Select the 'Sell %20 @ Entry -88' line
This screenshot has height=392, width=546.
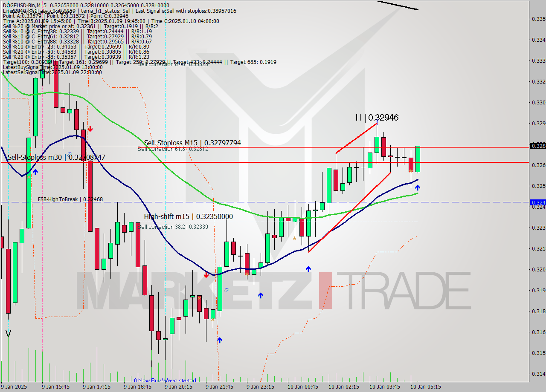pos(76,57)
